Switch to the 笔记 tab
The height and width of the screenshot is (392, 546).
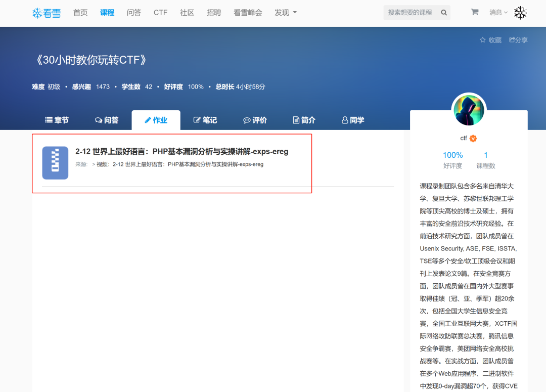[x=205, y=120]
